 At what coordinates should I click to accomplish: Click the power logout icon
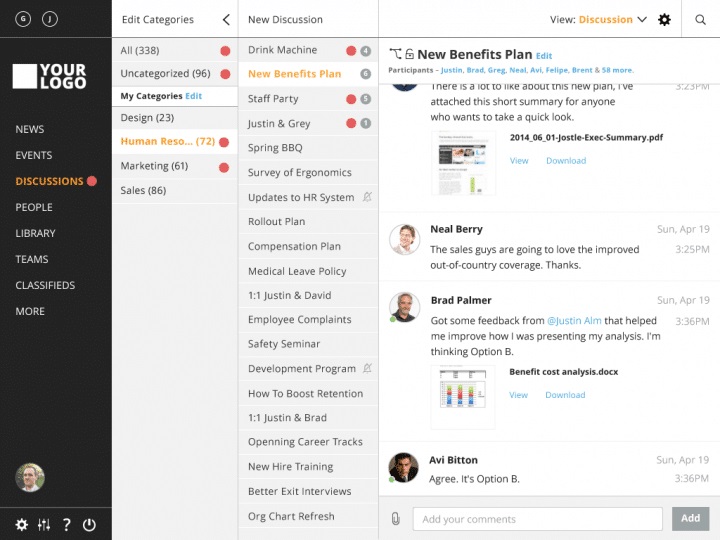pos(89,524)
